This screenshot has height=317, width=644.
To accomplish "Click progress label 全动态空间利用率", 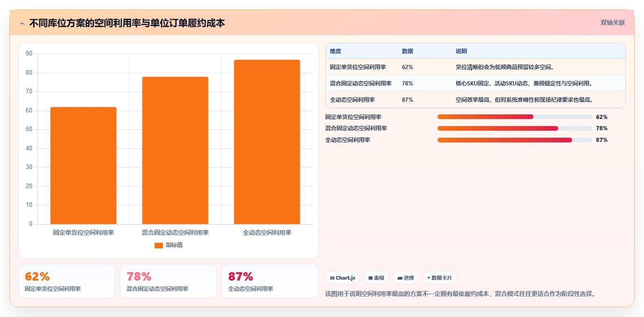I will click(348, 140).
